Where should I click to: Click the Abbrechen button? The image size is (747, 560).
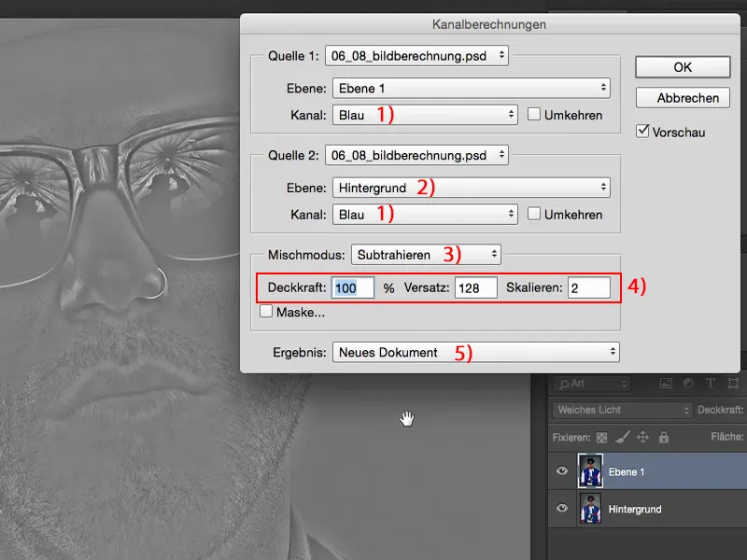click(x=683, y=98)
